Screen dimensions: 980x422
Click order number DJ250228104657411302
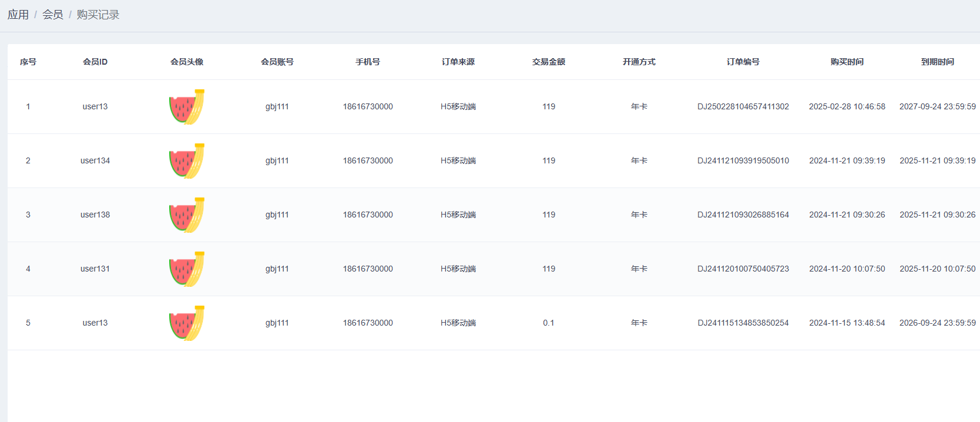(743, 106)
